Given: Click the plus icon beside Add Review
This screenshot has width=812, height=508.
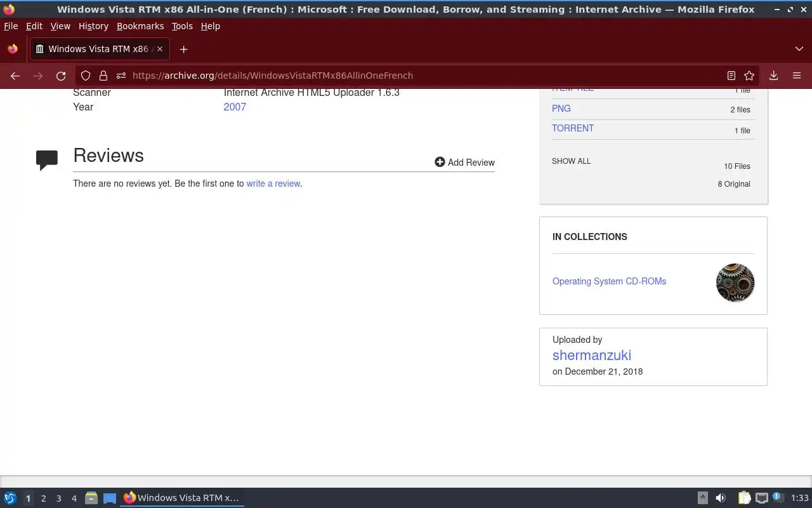Looking at the screenshot, I should 440,162.
